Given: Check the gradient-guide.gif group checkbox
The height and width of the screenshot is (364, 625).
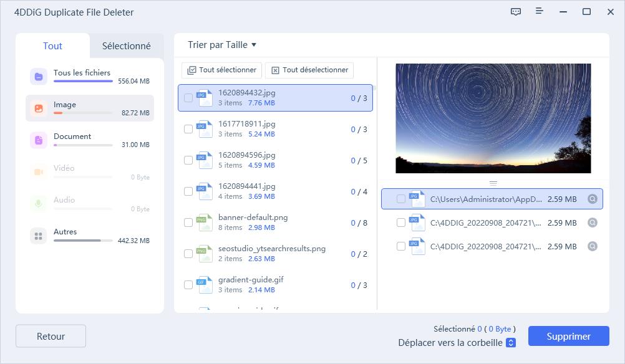Looking at the screenshot, I should click(188, 285).
